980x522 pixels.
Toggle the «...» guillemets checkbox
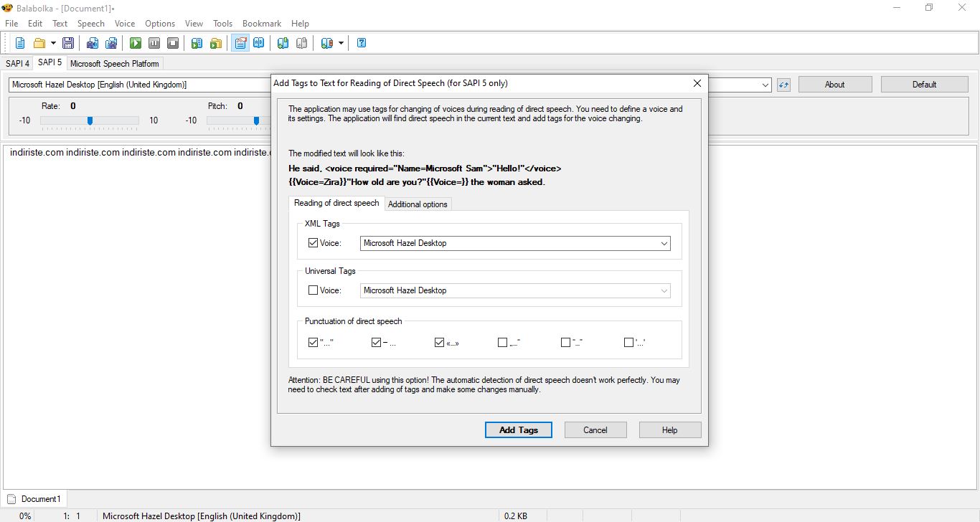pyautogui.click(x=439, y=343)
